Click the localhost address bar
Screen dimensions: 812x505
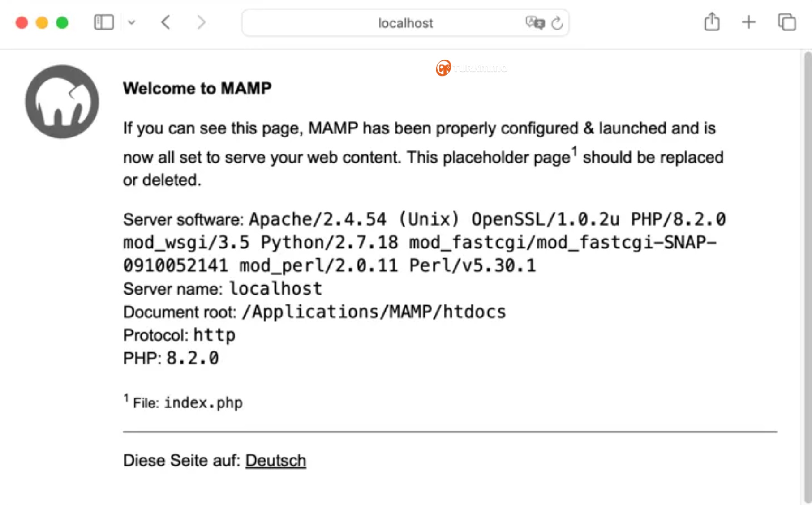coord(405,23)
